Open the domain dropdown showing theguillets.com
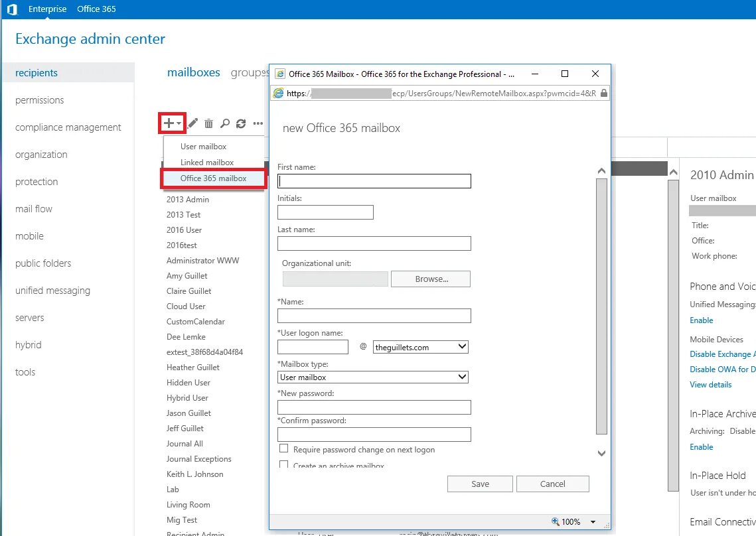The height and width of the screenshot is (536, 756). [421, 346]
